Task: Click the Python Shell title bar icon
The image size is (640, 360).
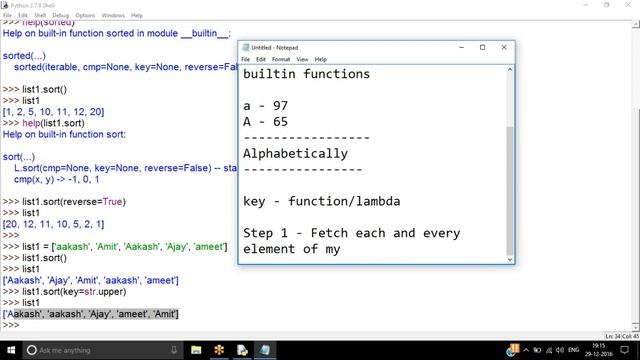Action: 4,5
